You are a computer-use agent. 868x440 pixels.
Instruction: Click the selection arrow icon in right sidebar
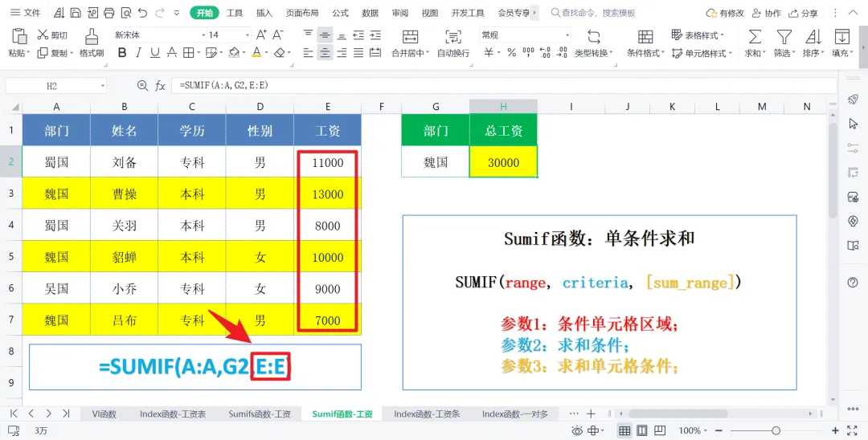(853, 124)
